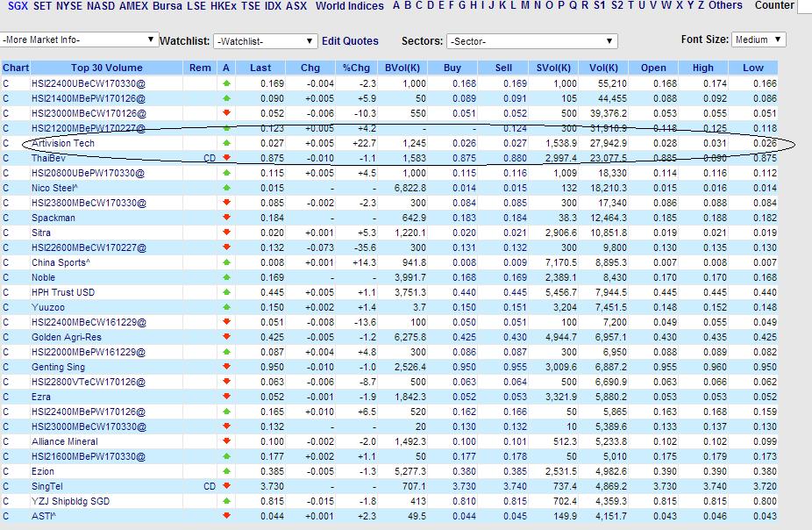The image size is (812, 530).
Task: Click green up arrow on Artivision Tech row
Action: tap(226, 142)
